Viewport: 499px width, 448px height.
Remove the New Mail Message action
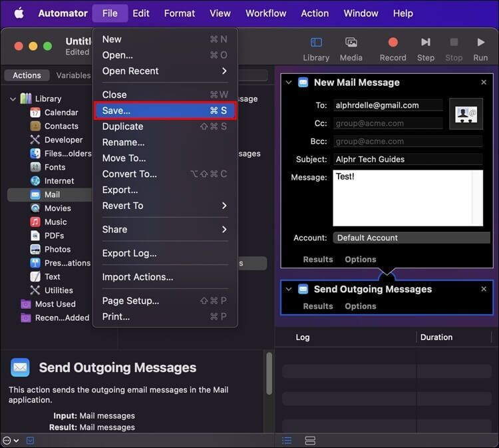tap(484, 82)
